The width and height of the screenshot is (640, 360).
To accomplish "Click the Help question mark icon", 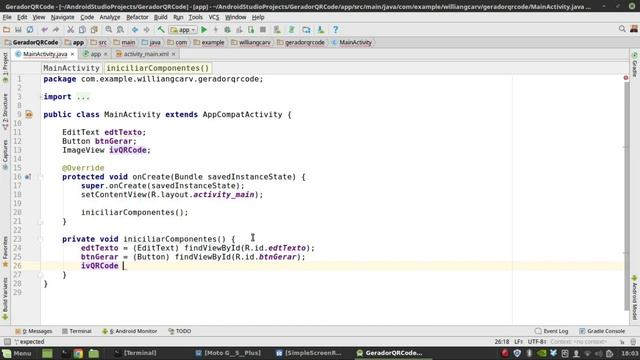I will 335,29.
